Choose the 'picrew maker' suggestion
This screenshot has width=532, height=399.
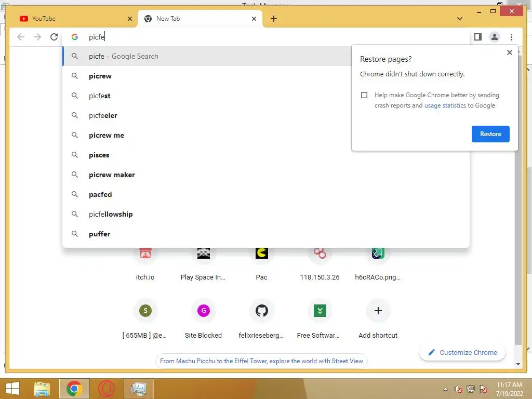[x=266, y=175]
